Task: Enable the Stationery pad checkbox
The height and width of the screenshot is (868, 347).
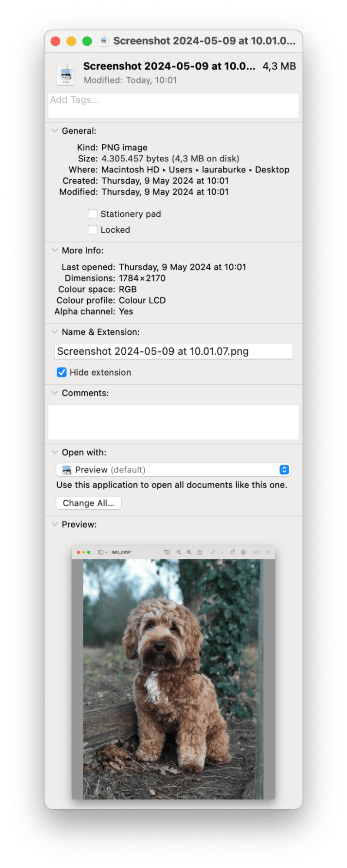Action: click(x=93, y=214)
